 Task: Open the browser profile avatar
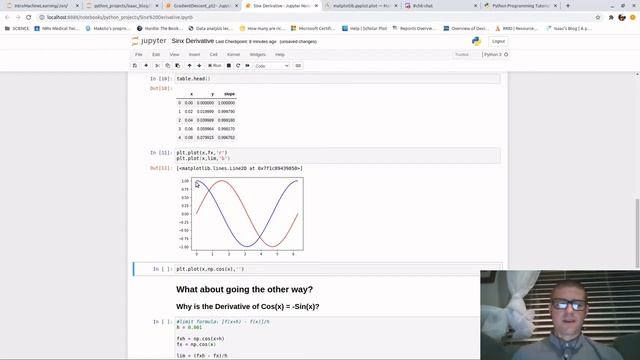622,18
